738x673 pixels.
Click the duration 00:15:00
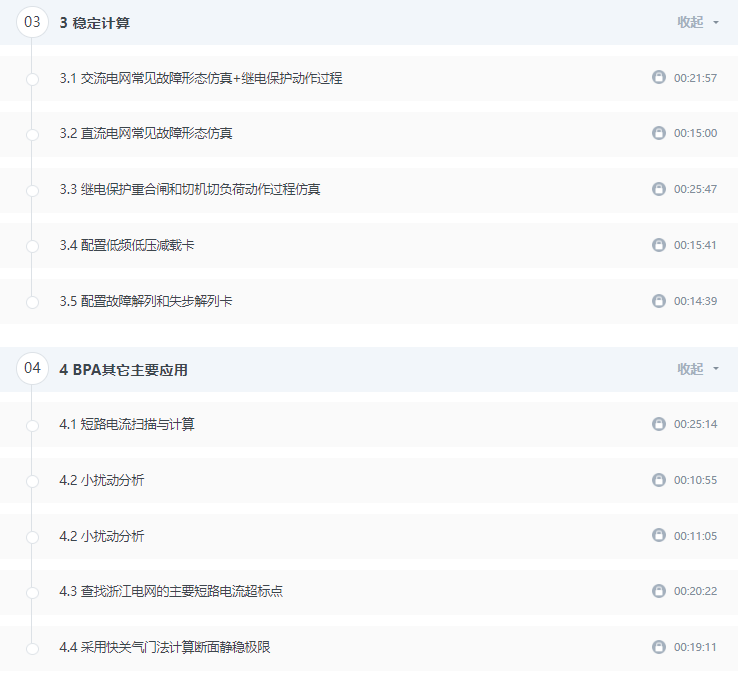(695, 133)
